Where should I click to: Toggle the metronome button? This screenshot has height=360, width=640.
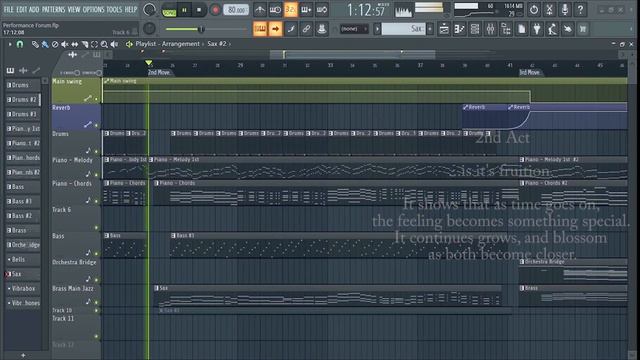point(260,9)
